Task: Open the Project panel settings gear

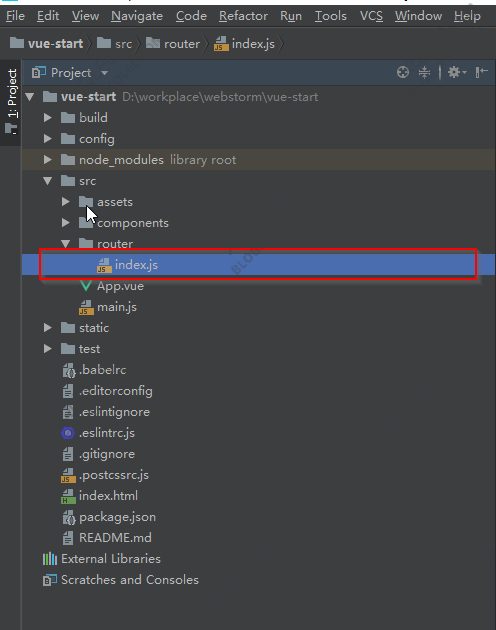Action: point(457,72)
